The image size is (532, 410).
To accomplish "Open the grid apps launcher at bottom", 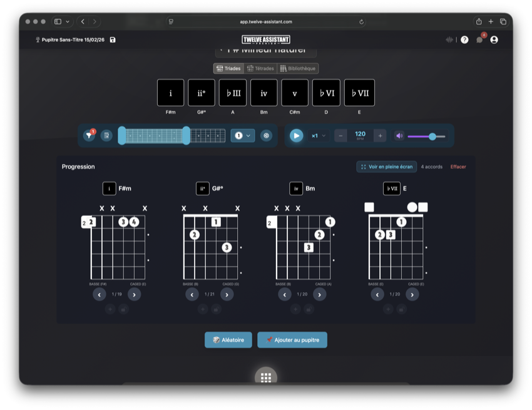I will (266, 377).
